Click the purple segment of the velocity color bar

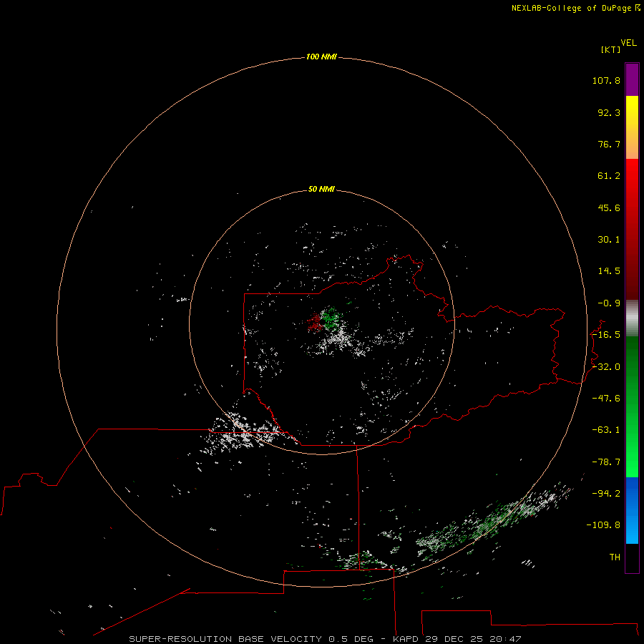pyautogui.click(x=632, y=79)
